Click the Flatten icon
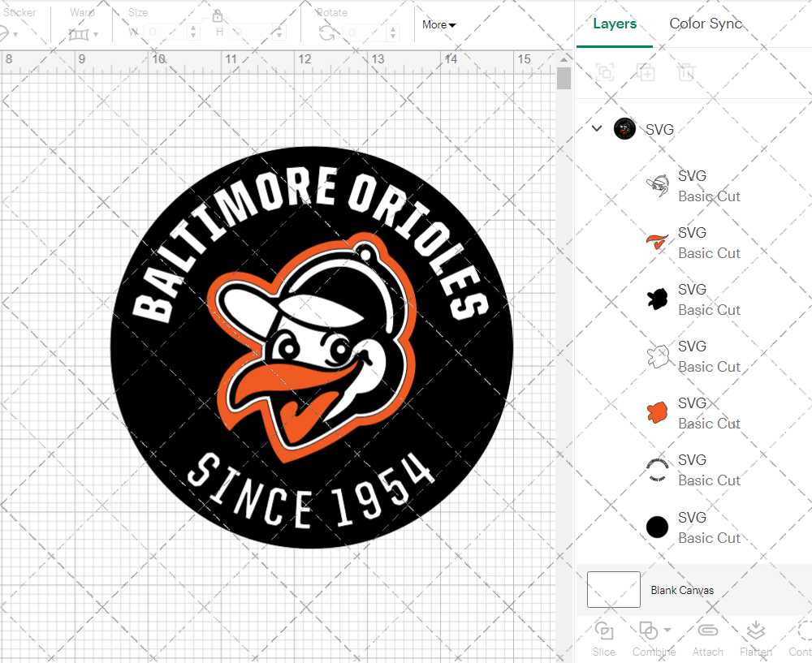This screenshot has width=812, height=663. click(755, 631)
